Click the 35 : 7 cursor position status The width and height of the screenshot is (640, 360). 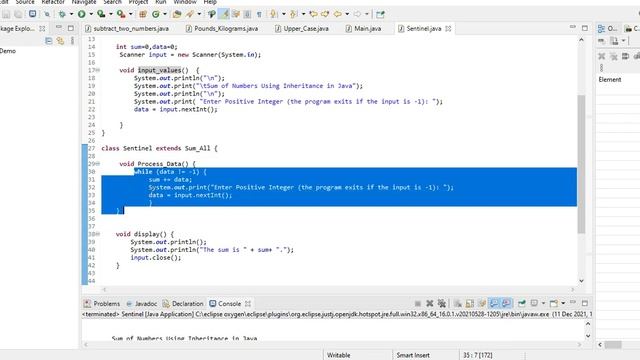pos(478,355)
